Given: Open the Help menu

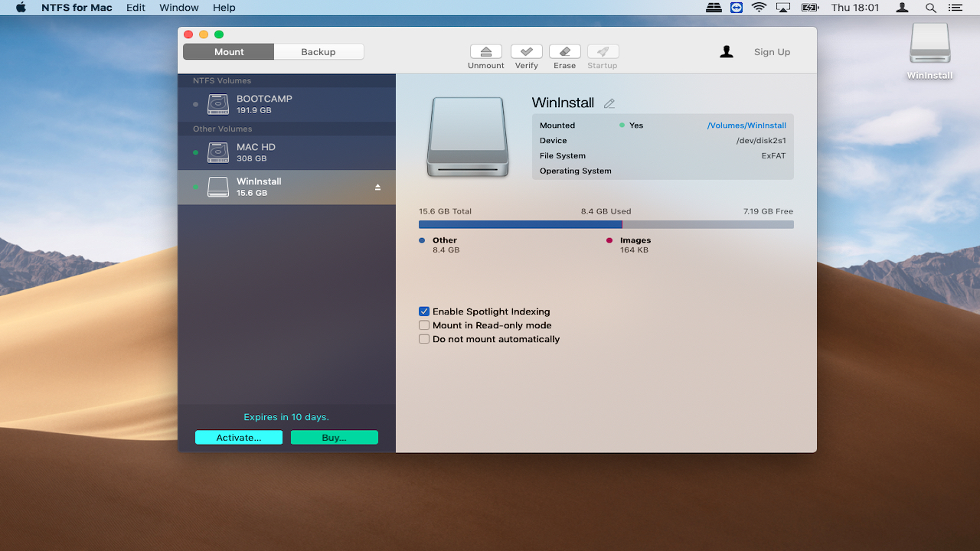Looking at the screenshot, I should (x=224, y=8).
